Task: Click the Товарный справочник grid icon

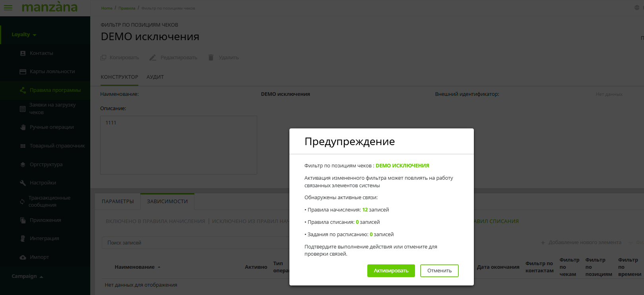Action: (x=23, y=146)
